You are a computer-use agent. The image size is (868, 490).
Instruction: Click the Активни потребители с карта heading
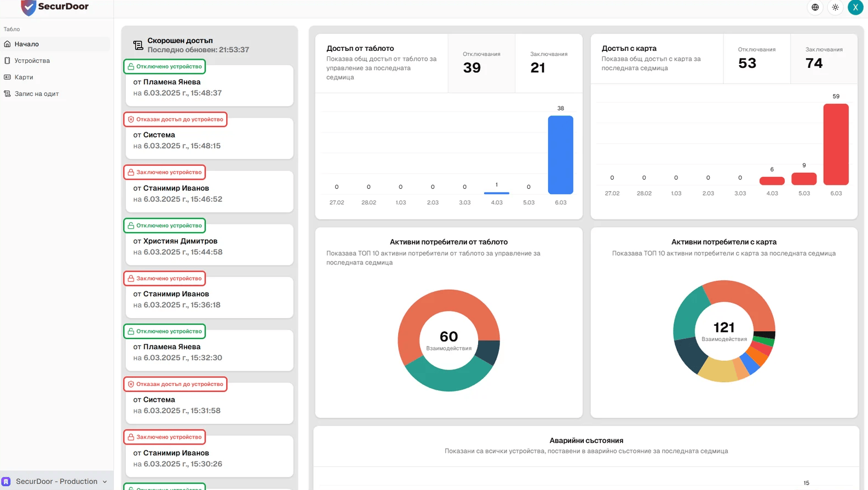pyautogui.click(x=724, y=242)
